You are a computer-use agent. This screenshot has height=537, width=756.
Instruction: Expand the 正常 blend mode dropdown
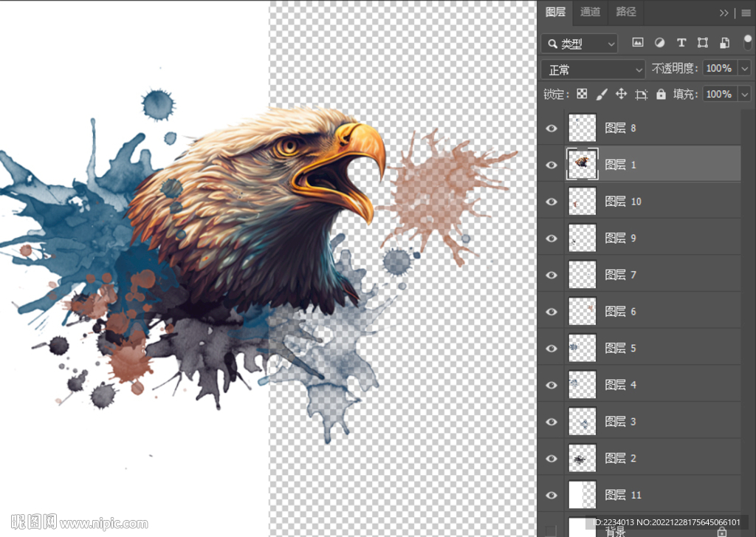594,69
